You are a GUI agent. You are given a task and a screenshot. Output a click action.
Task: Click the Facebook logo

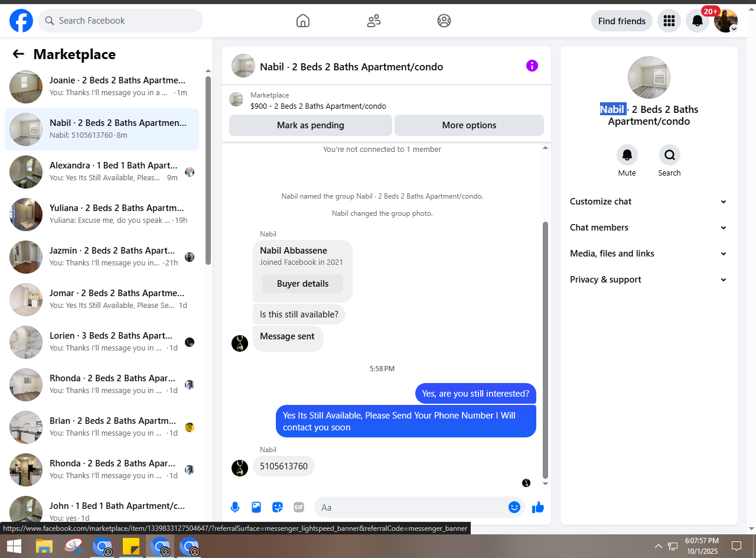[21, 21]
